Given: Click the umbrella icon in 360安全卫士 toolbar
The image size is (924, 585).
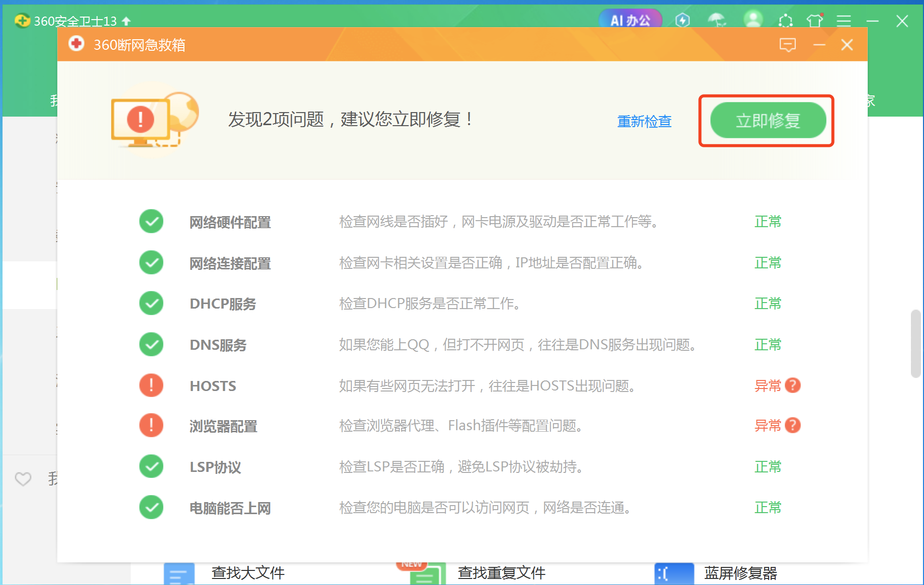Looking at the screenshot, I should click(716, 21).
